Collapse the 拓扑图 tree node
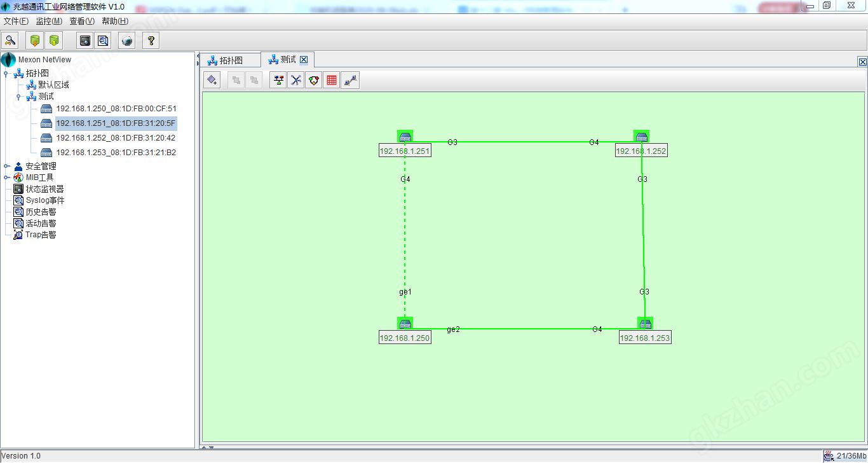868x463 pixels. (6, 74)
